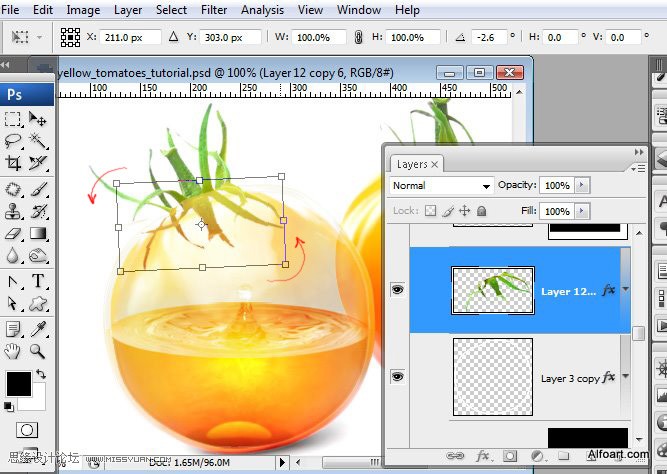Open the Normal blend mode dropdown
Image resolution: width=667 pixels, height=474 pixels.
tap(441, 186)
